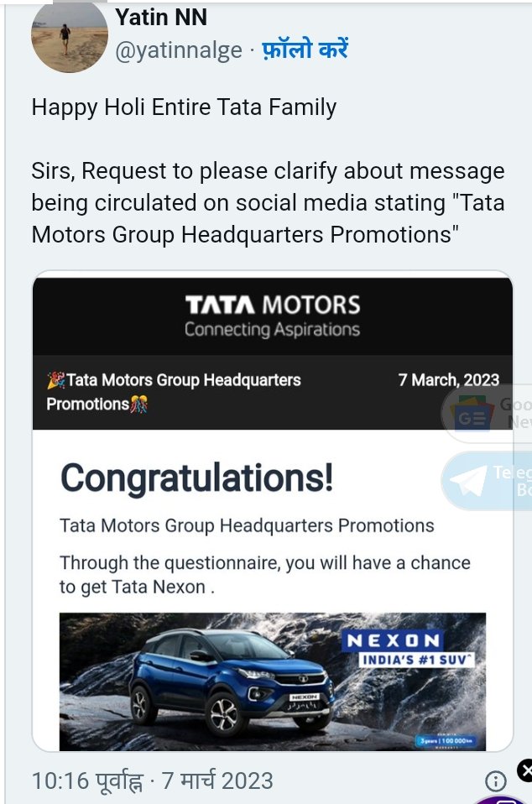Click the tweet info circle icon
Viewport: 532px width, 804px height.
point(496,781)
